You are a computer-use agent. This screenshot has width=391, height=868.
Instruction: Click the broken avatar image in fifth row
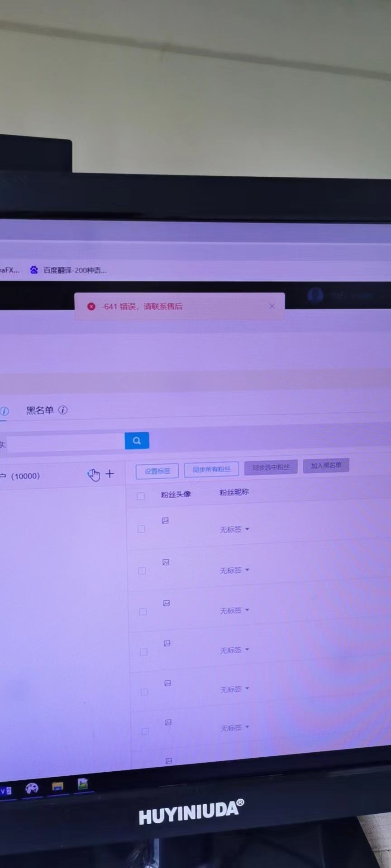[x=167, y=683]
